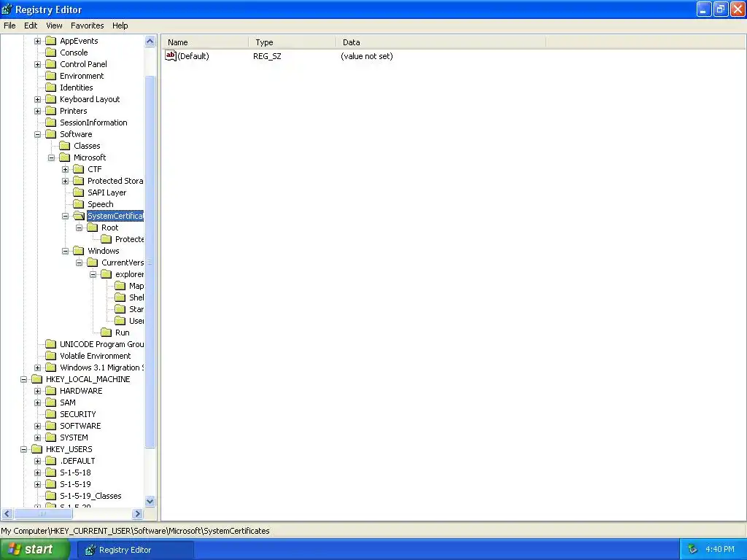This screenshot has width=747, height=560.
Task: Expand the SYSTEM key
Action: pos(38,437)
